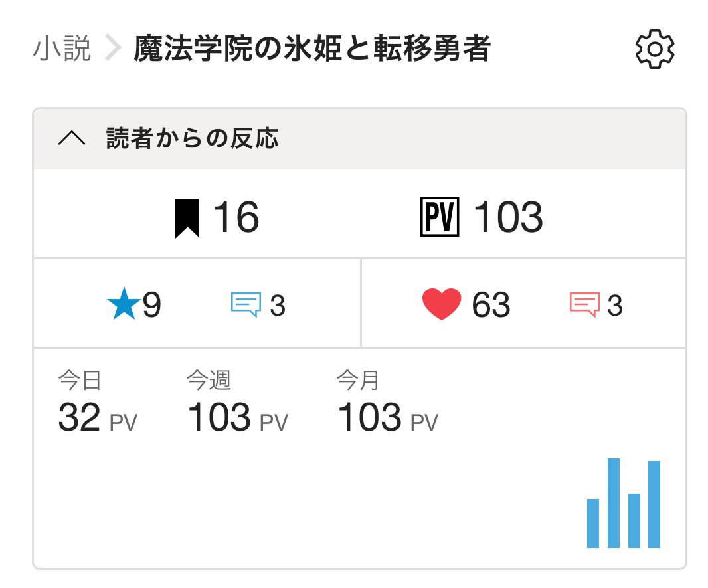Open the red comment bubble icon
Image resolution: width=708 pixels, height=588 pixels.
584,305
